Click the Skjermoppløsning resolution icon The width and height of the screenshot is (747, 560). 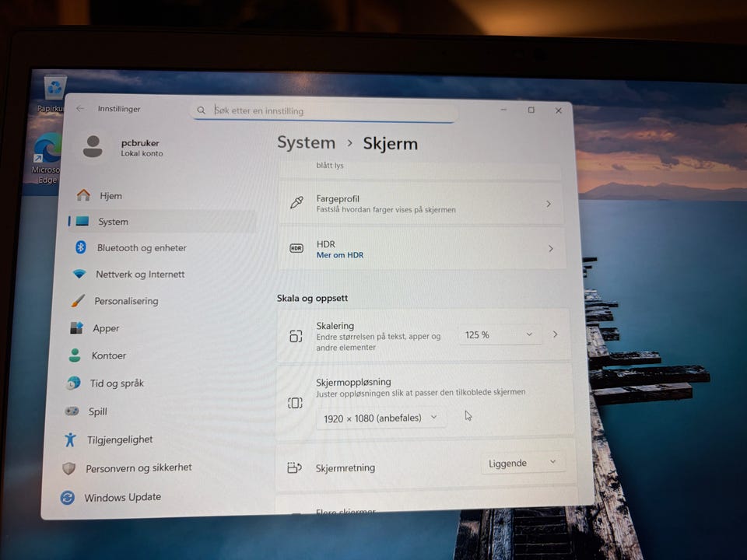[x=295, y=403]
